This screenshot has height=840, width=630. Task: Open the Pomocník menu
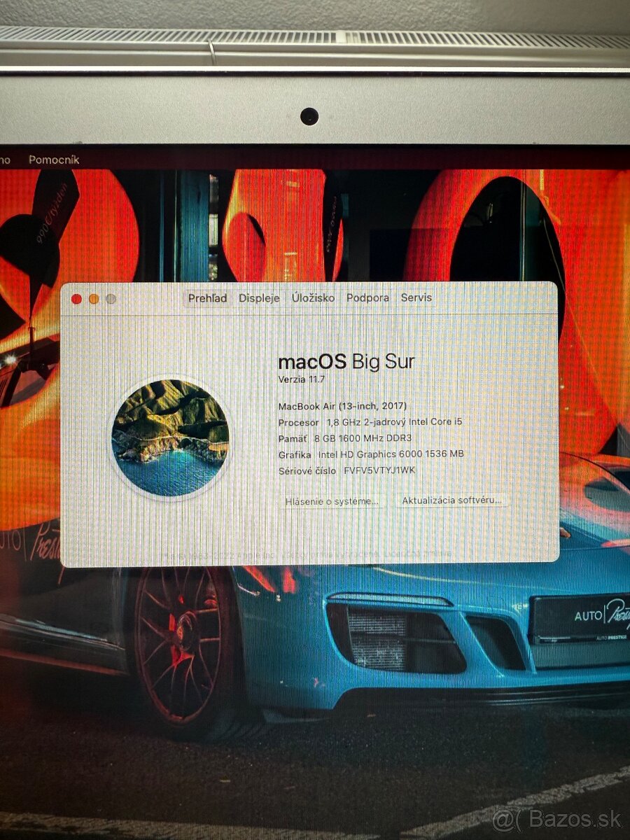pos(54,160)
